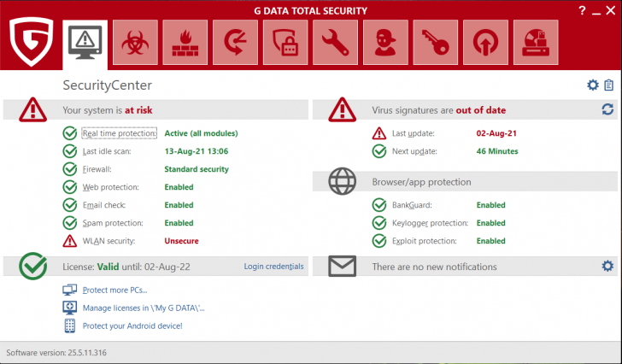Click the Android device phone icon

70,326
